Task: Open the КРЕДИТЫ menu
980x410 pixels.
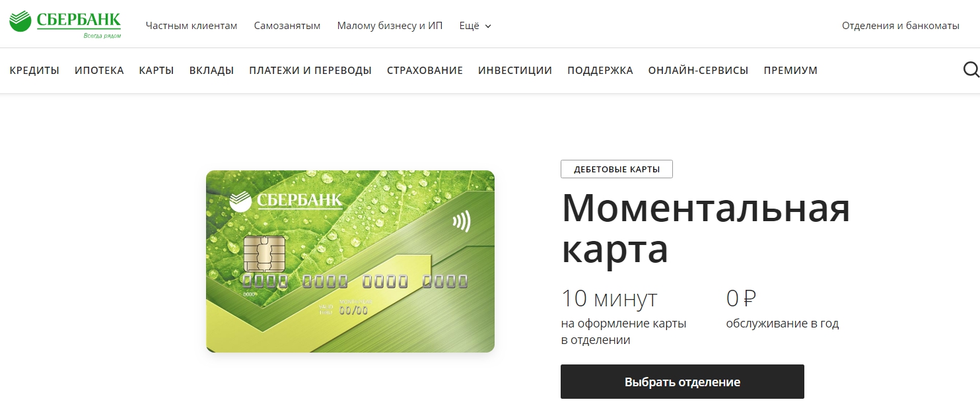Action: coord(34,71)
